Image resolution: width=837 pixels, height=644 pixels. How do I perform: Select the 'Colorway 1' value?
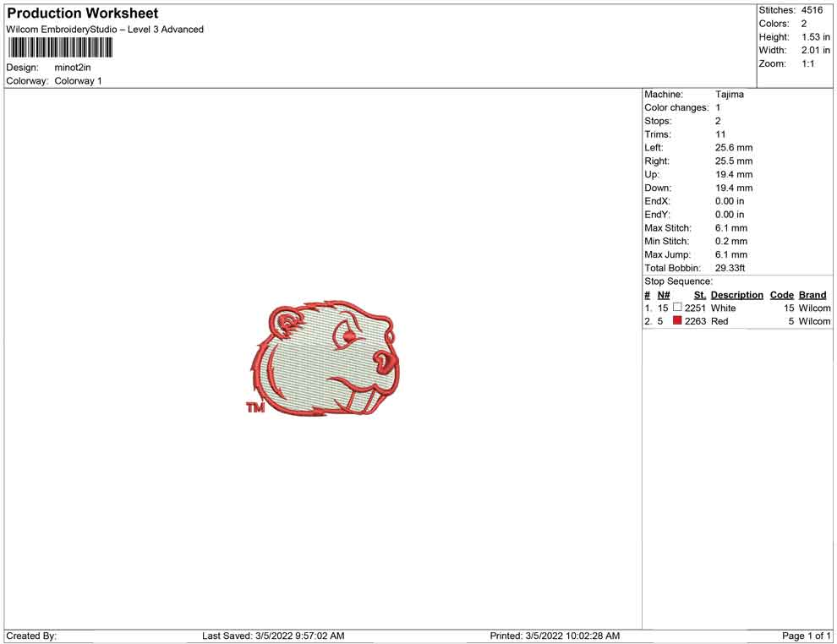pyautogui.click(x=78, y=81)
